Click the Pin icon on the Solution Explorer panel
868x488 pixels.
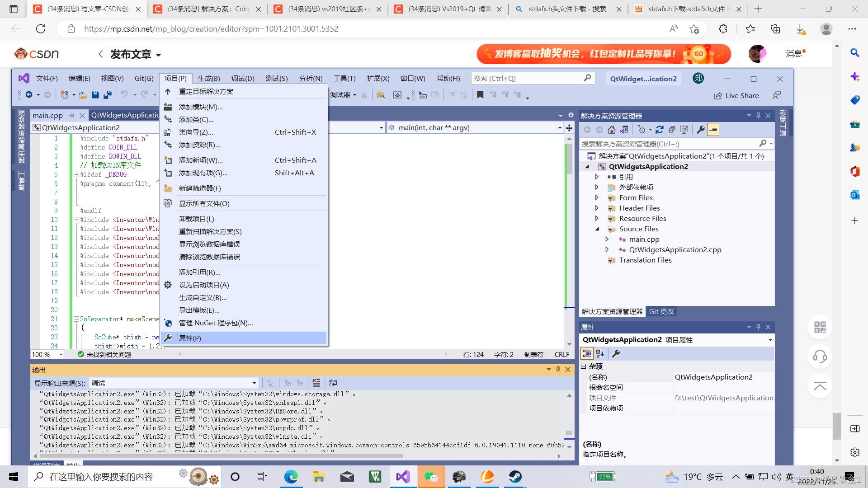click(x=758, y=115)
